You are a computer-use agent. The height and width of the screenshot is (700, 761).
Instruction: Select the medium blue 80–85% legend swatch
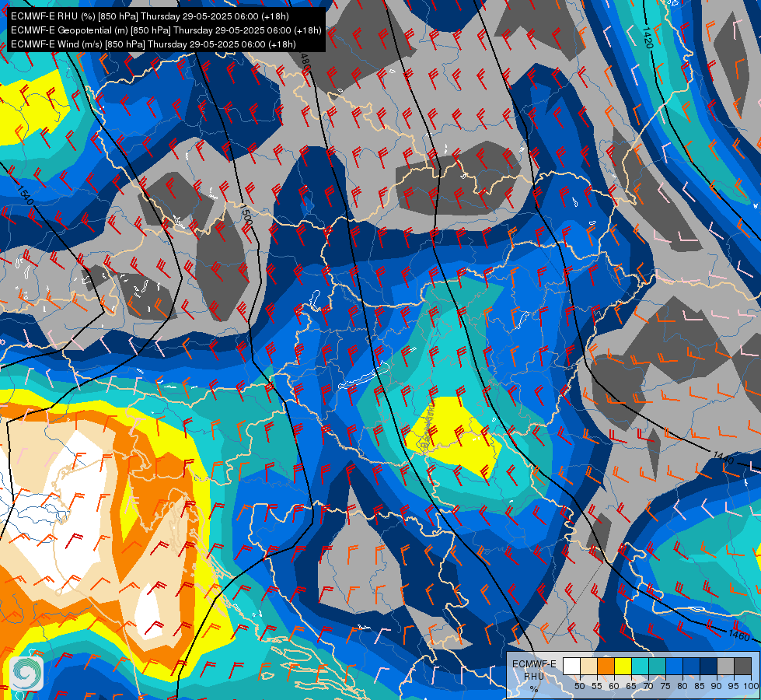coord(692,666)
